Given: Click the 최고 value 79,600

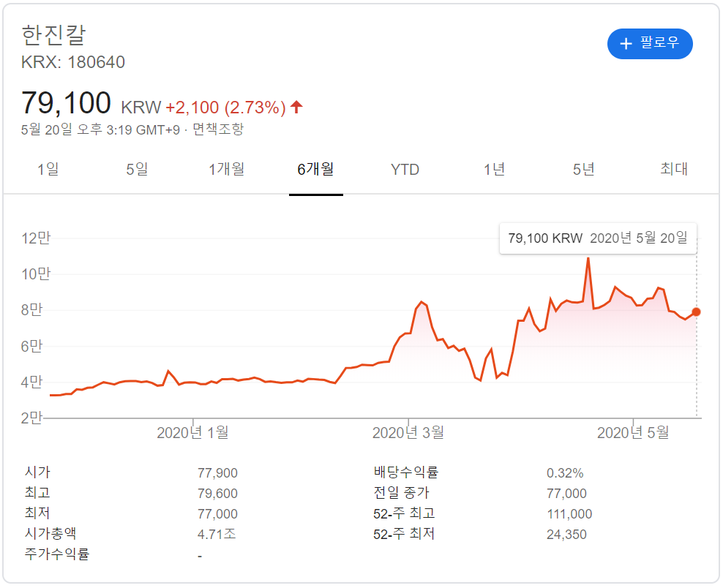Looking at the screenshot, I should (217, 494).
